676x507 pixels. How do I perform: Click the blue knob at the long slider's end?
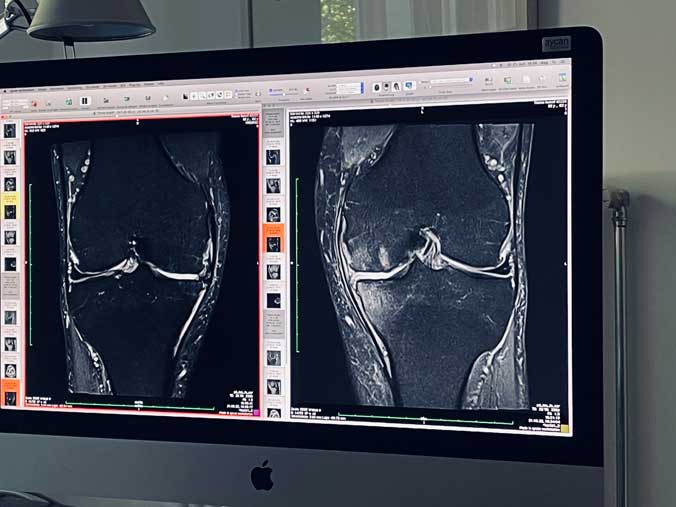click(x=471, y=79)
